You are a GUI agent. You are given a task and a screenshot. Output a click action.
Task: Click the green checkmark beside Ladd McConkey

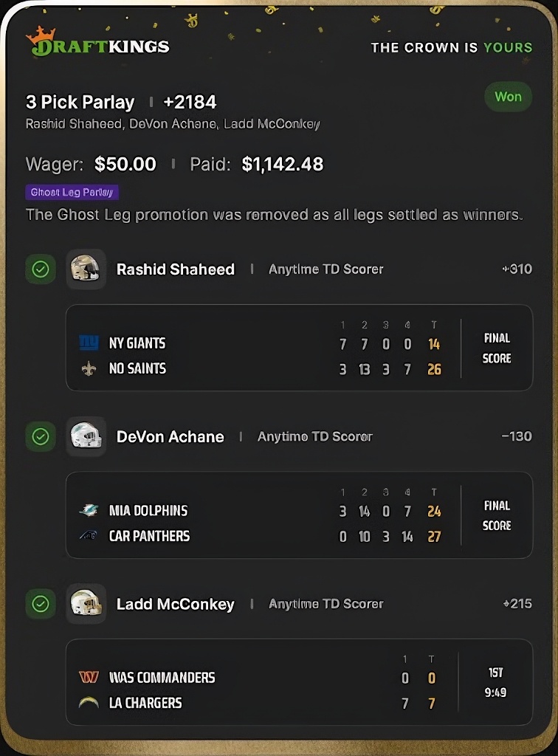[x=41, y=604]
